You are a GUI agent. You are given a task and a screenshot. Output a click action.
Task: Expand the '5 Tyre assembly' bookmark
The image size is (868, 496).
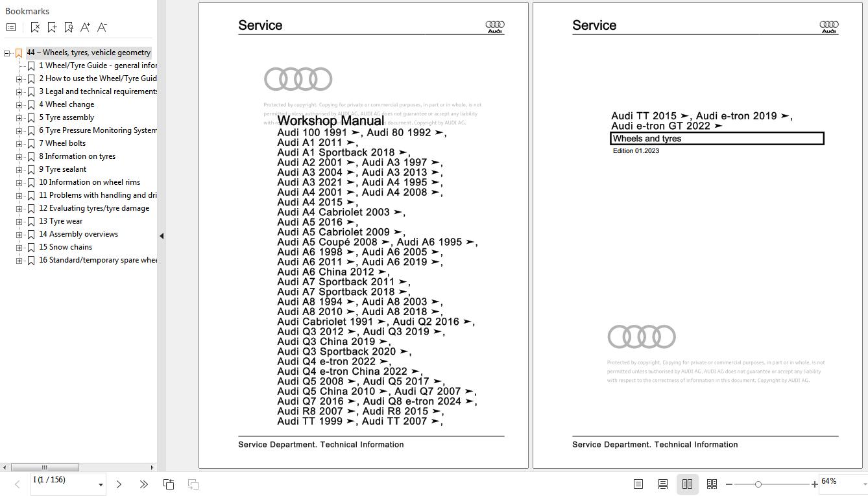click(20, 117)
